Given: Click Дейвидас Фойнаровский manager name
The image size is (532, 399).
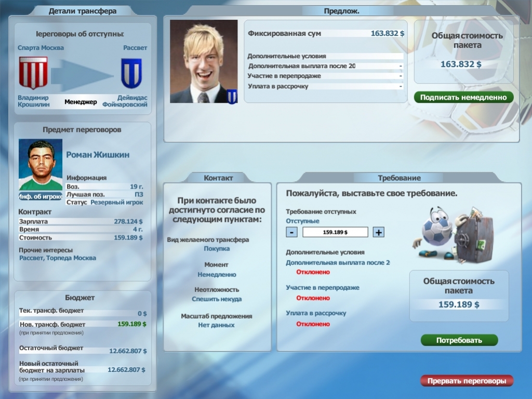Looking at the screenshot, I should 125,101.
